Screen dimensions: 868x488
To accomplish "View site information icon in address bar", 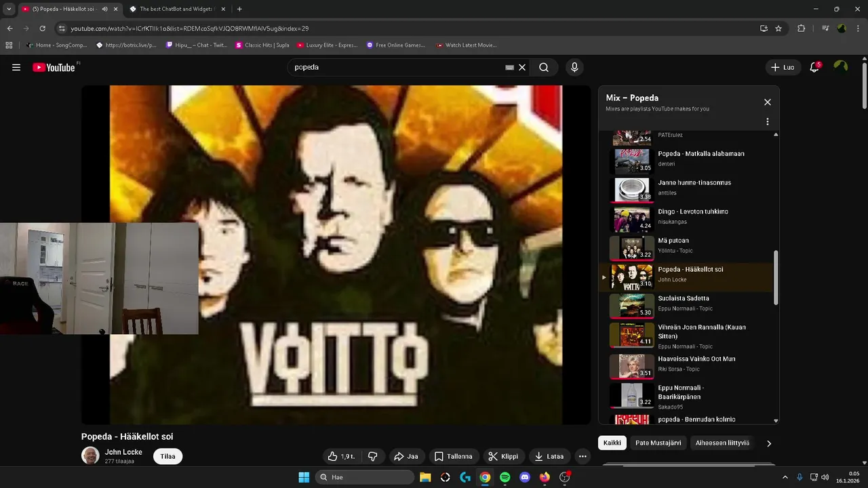I will [62, 28].
